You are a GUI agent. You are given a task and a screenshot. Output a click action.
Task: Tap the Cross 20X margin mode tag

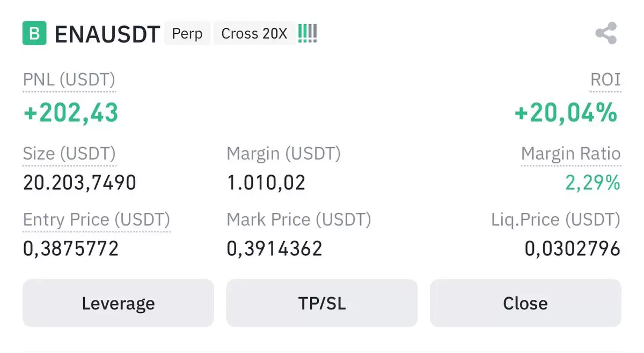(x=254, y=33)
